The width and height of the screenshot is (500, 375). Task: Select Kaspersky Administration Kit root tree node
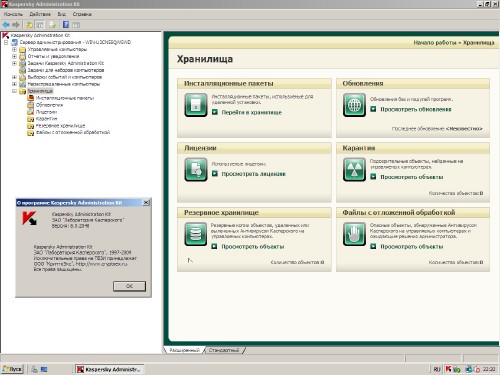click(40, 35)
